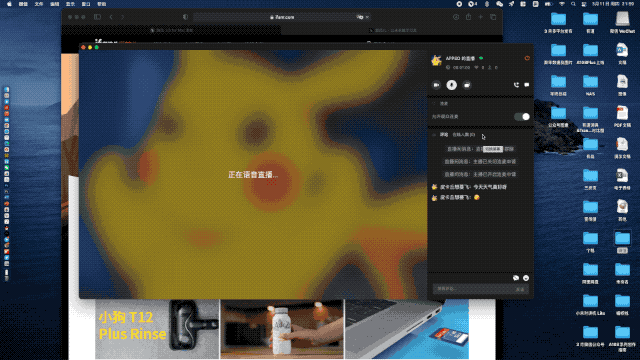Open the 文件 menu in macOS menu bar
640x360 pixels.
[x=39, y=4]
